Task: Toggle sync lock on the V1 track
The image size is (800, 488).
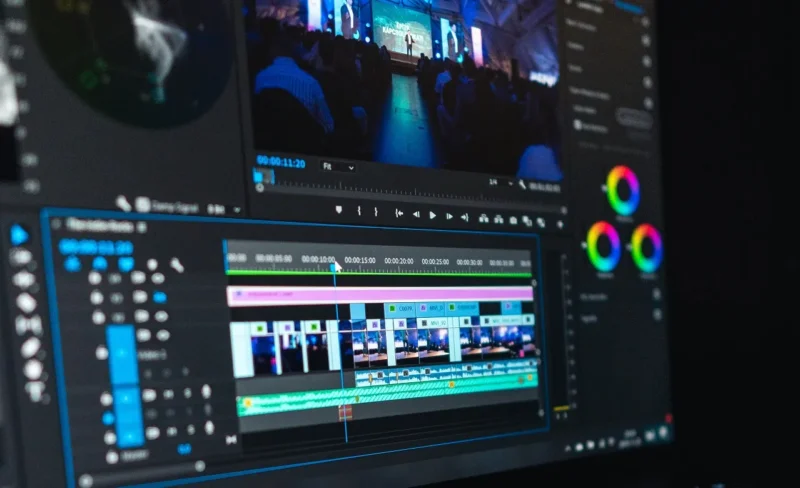Action: tap(144, 335)
